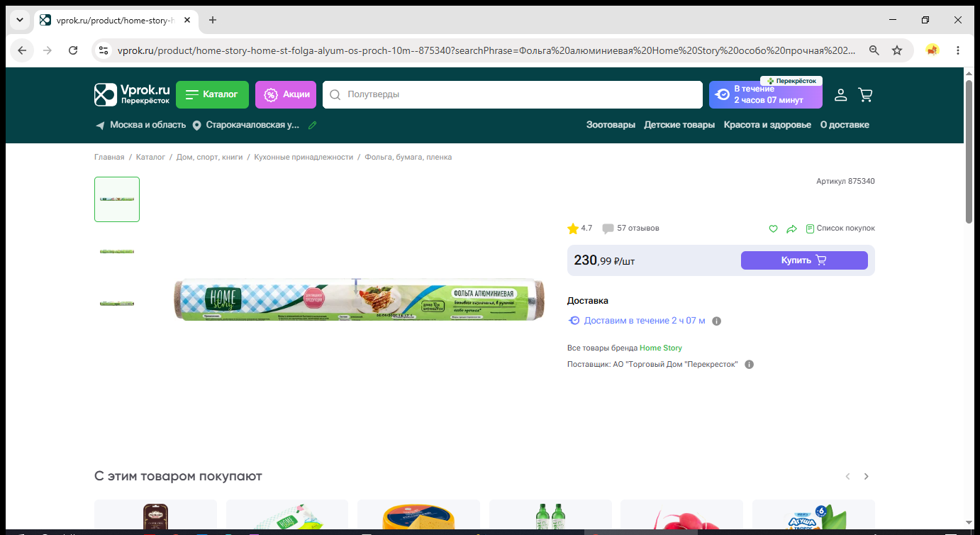Add to Список покупок
Viewport: 980px width, 535px height.
[840, 228]
